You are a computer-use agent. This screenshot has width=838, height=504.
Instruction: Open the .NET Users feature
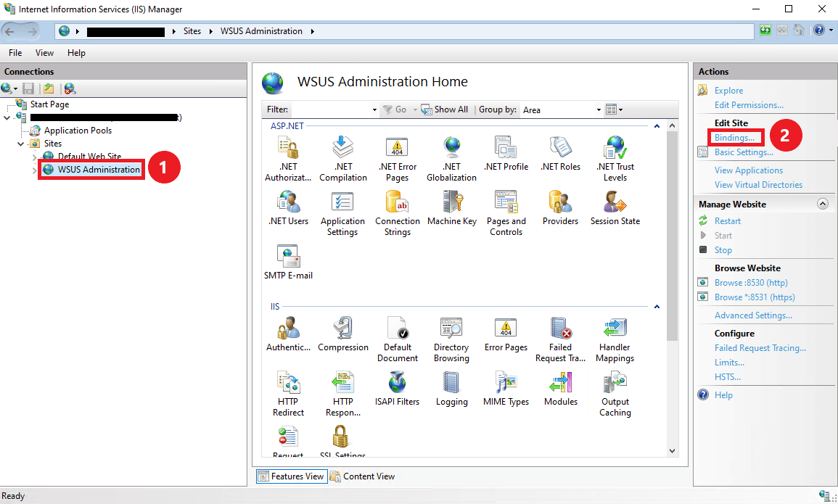[x=288, y=207]
